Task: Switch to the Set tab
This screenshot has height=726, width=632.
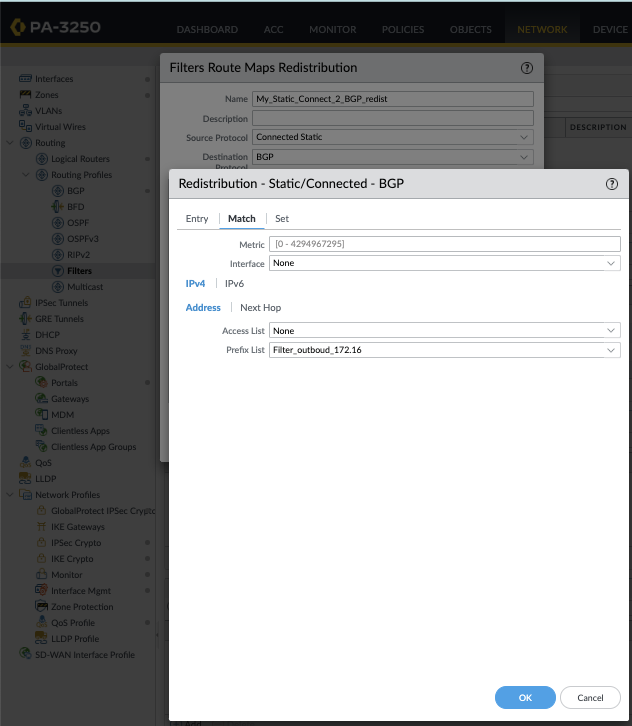Action: pos(282,219)
